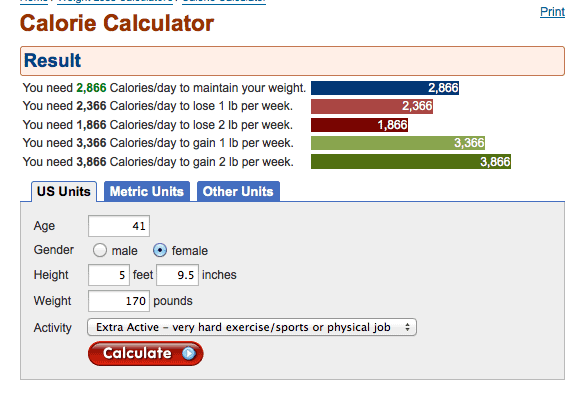Viewport: 581px width, 394px height.
Task: Click the dark green 3,866 bar
Action: [x=411, y=162]
